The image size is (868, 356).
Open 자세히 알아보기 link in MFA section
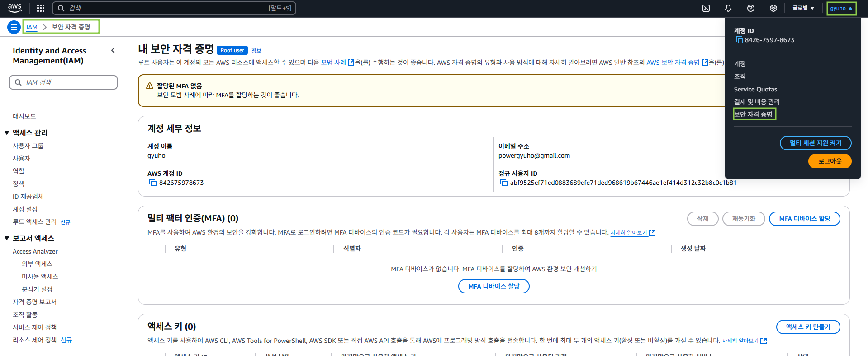click(x=633, y=233)
